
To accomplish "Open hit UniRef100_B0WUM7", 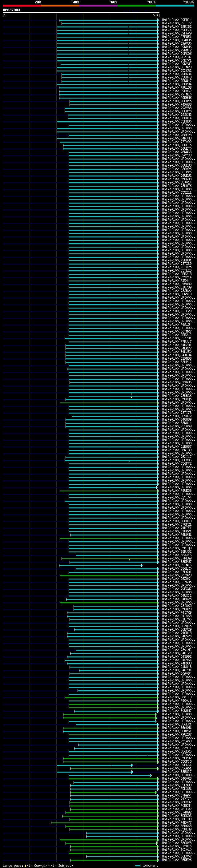I will [x=177, y=711].
